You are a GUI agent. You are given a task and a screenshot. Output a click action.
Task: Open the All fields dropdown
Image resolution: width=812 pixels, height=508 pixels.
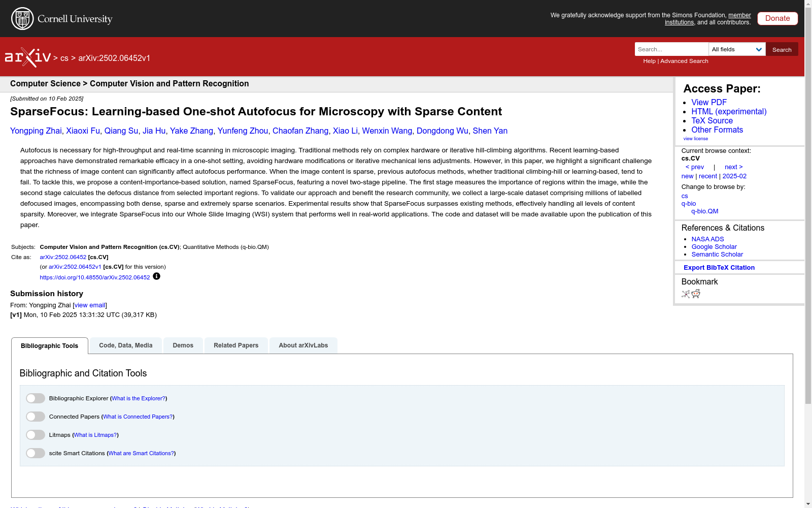[737, 49]
